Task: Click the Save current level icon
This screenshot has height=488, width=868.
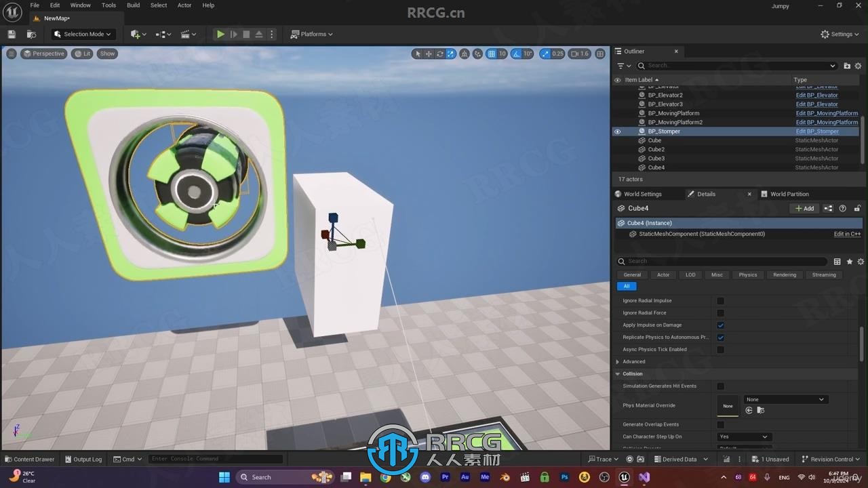Action: pos(12,34)
